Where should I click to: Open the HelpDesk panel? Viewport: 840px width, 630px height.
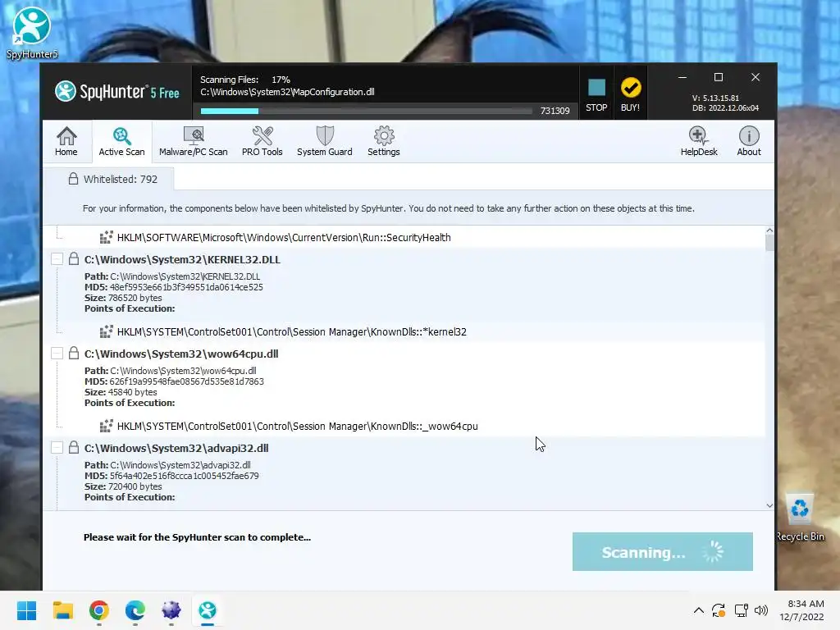point(699,141)
